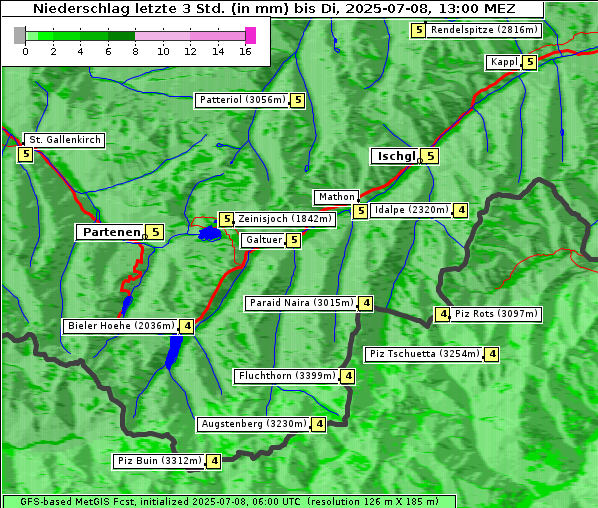Click the Galtuer label
The width and height of the screenshot is (598, 508).
click(x=263, y=240)
